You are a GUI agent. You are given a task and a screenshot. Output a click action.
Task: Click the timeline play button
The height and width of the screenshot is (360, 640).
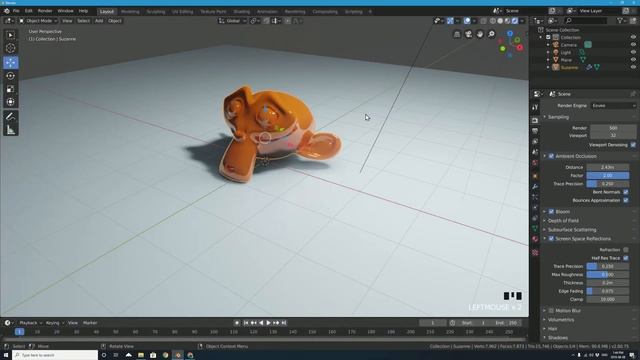click(x=268, y=323)
